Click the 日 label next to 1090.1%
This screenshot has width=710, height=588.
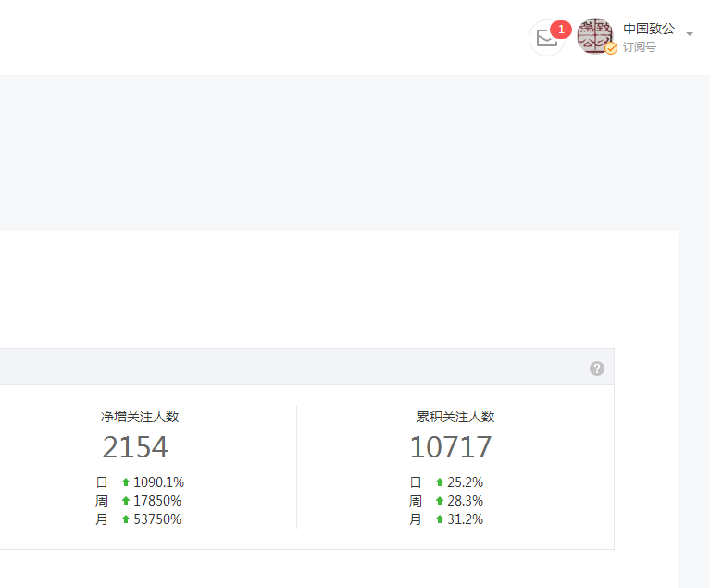102,482
